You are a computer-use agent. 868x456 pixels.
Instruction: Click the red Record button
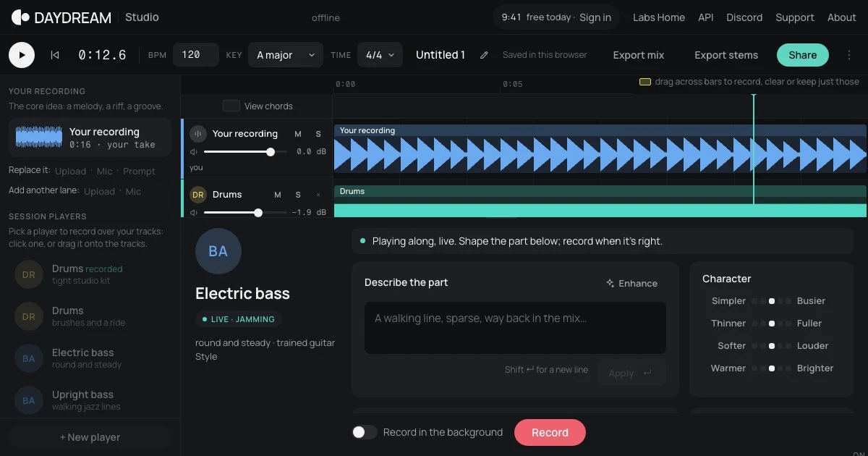pos(550,432)
